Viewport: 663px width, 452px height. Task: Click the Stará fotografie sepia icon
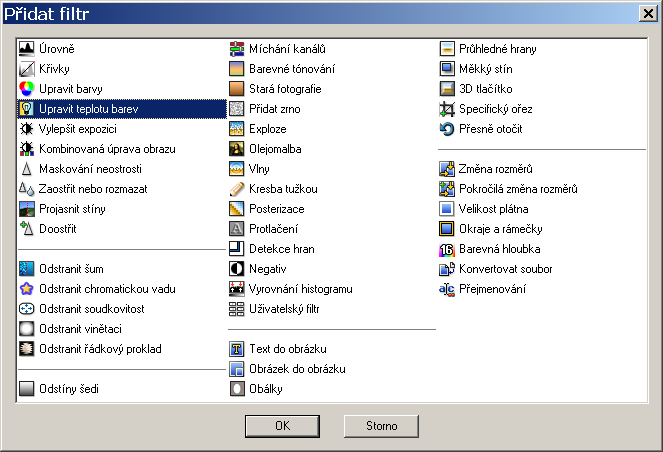click(x=236, y=89)
